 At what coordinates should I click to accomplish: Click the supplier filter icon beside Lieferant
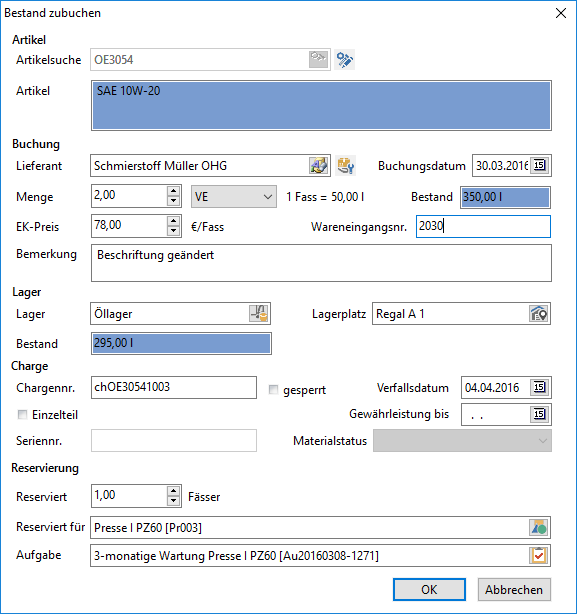[x=346, y=166]
